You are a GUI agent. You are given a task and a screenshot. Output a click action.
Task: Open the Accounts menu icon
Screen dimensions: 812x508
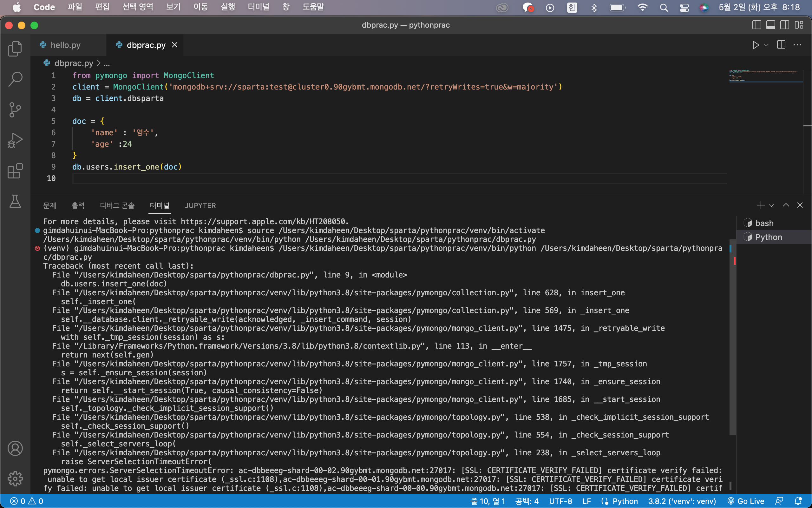(x=15, y=448)
